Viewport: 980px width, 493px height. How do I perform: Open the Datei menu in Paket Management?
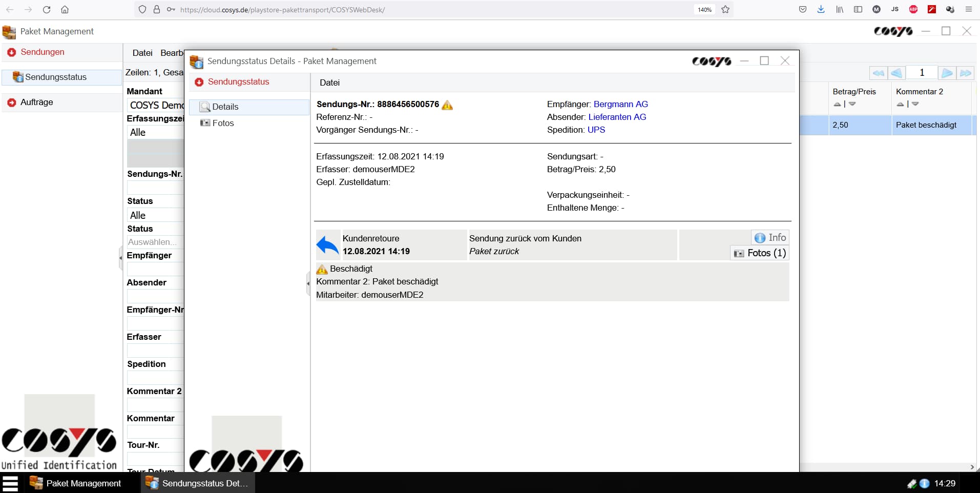coord(142,53)
